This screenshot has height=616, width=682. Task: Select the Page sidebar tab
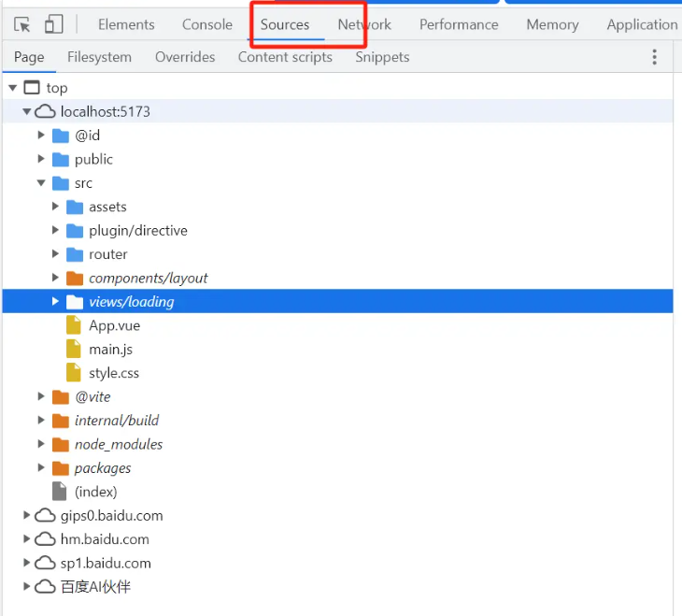pos(29,57)
